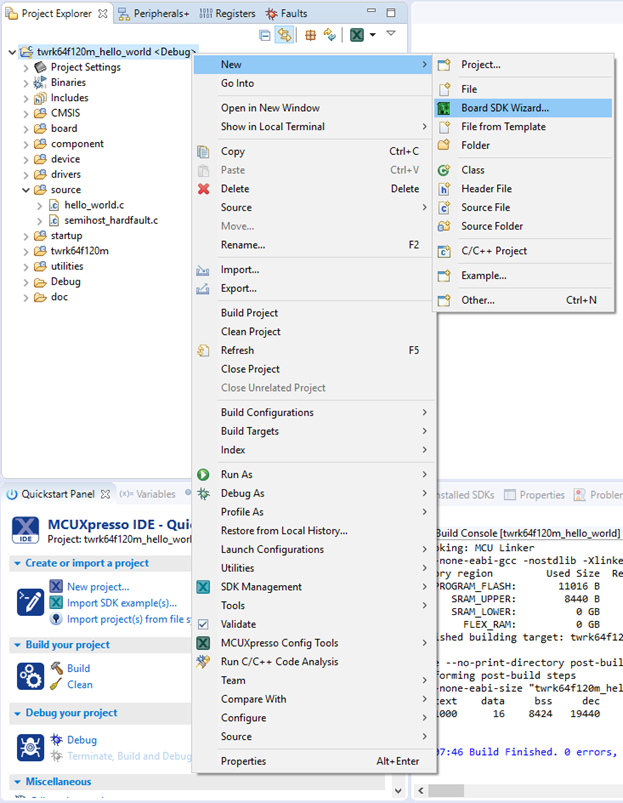Expand the Binaries node

26,83
